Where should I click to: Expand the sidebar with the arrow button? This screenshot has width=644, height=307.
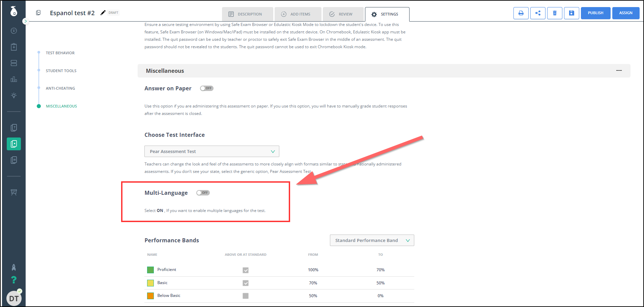tap(25, 21)
